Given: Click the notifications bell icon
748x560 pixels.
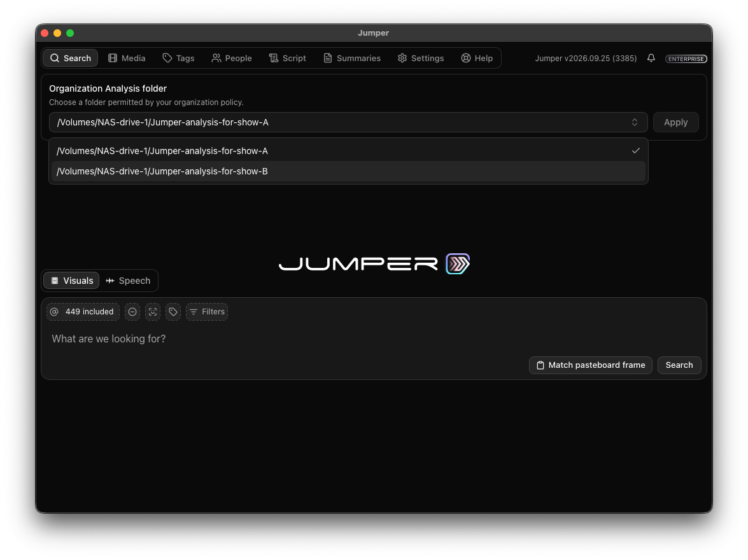Looking at the screenshot, I should coord(651,58).
